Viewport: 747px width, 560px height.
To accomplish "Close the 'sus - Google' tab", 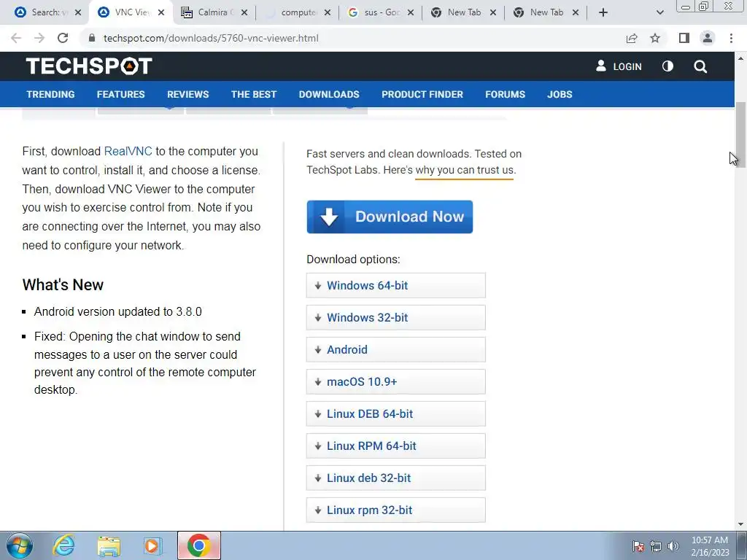I will (x=411, y=12).
